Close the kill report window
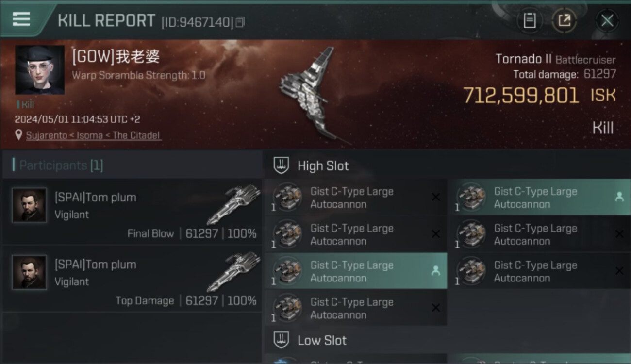The image size is (631, 364). pos(607,20)
